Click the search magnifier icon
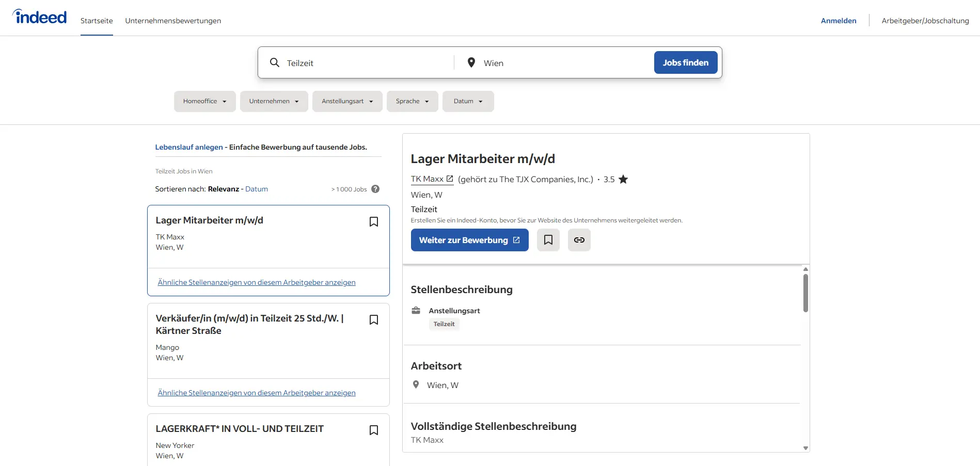This screenshot has height=466, width=980. pos(275,62)
